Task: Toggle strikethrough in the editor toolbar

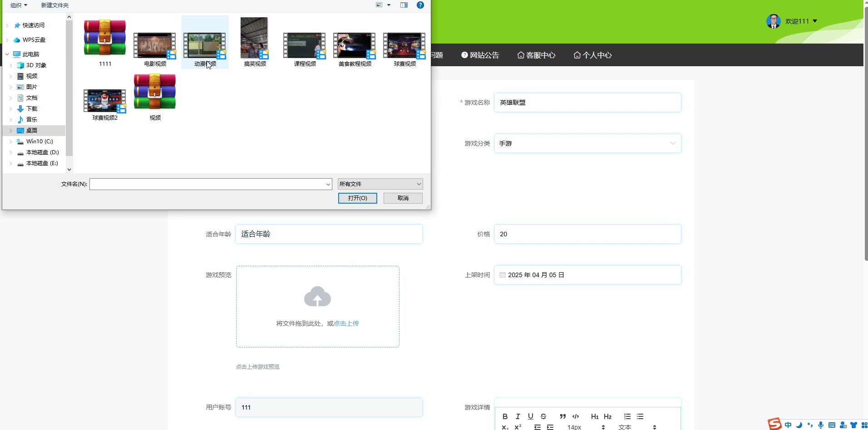Action: click(543, 416)
